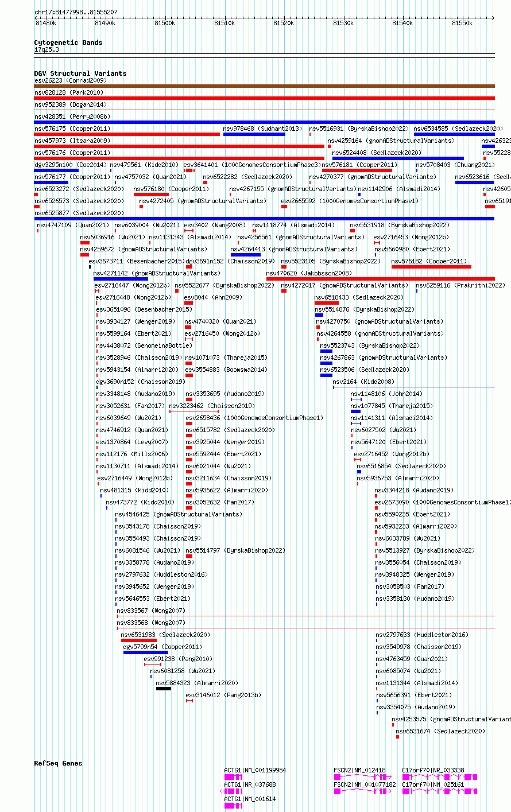Viewport: 511px width, 812px height.
Task: Click nsv479561 (Kidd2010) label
Action: click(x=144, y=165)
